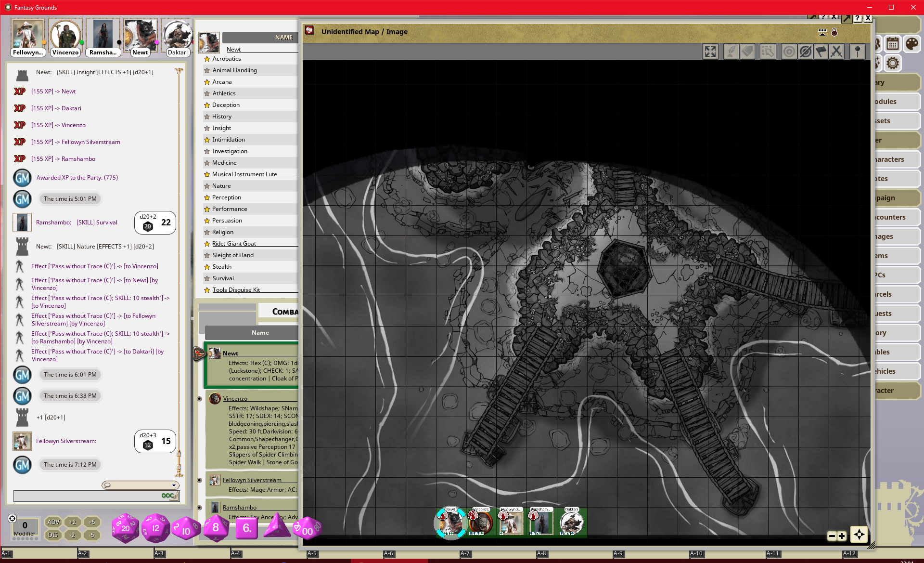Open the chat mode dropdown arrow
The height and width of the screenshot is (563, 924).
pos(174,485)
